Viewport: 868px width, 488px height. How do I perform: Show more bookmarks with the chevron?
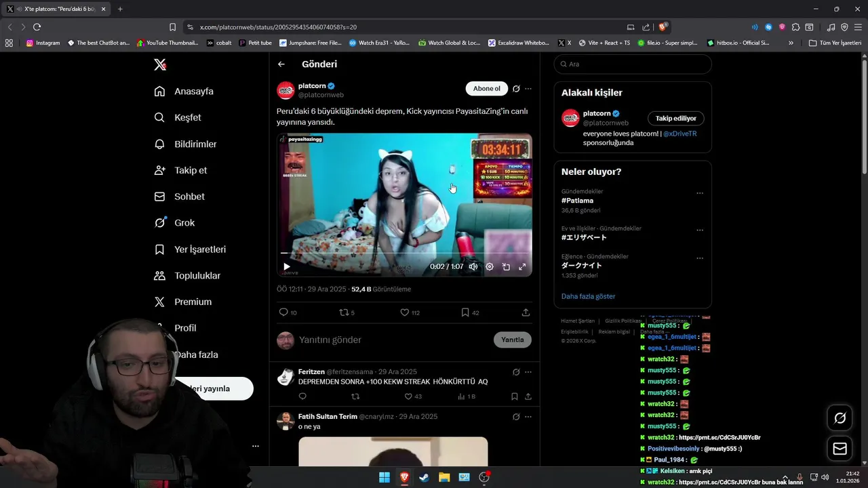791,43
